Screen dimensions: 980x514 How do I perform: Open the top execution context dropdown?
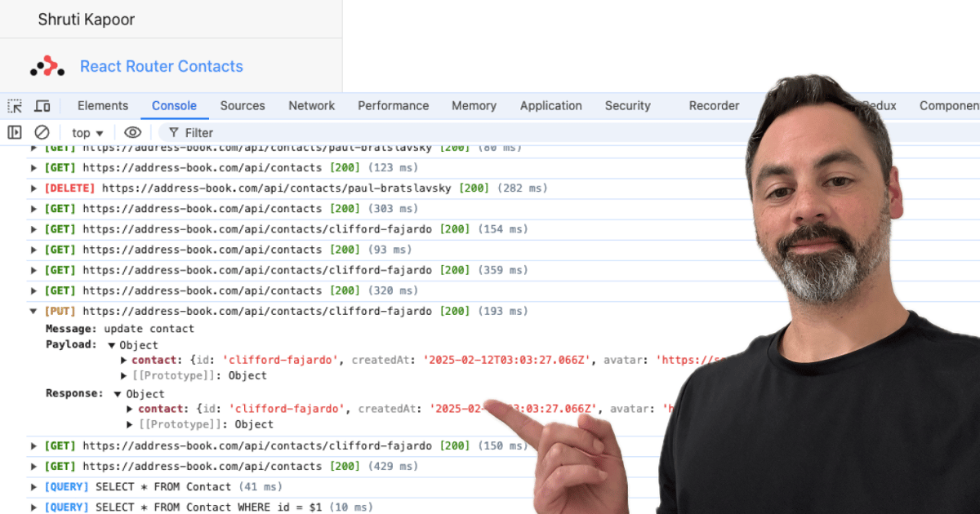pyautogui.click(x=86, y=132)
